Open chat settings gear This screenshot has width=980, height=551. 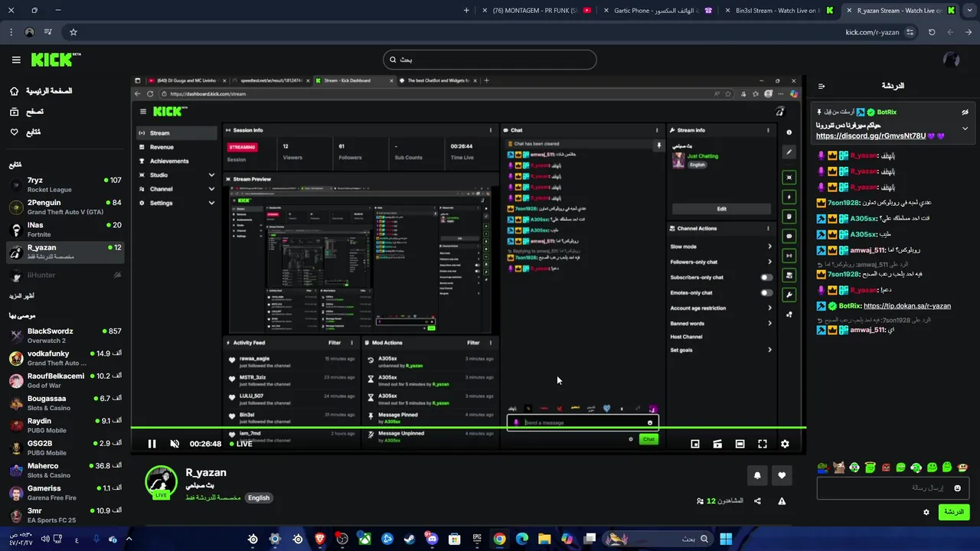coord(926,512)
